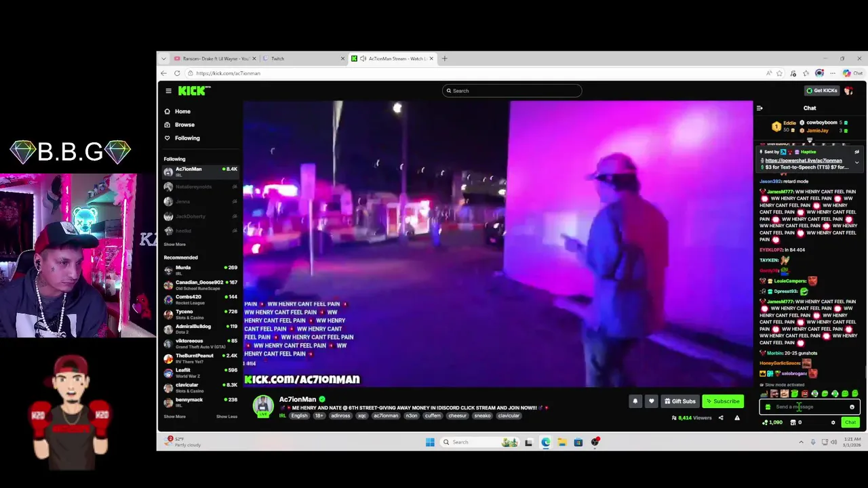Click the Send a message field
Viewport: 868px width, 488px height.
pos(809,407)
